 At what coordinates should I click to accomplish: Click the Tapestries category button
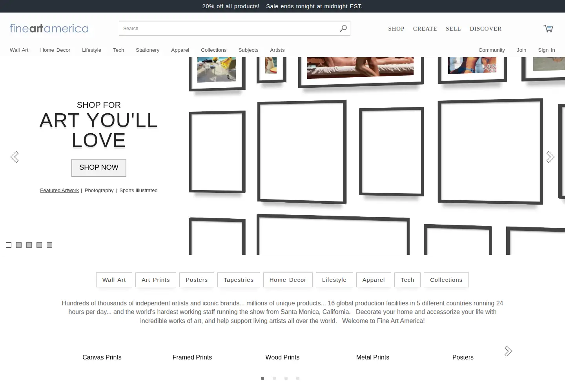[x=239, y=280]
